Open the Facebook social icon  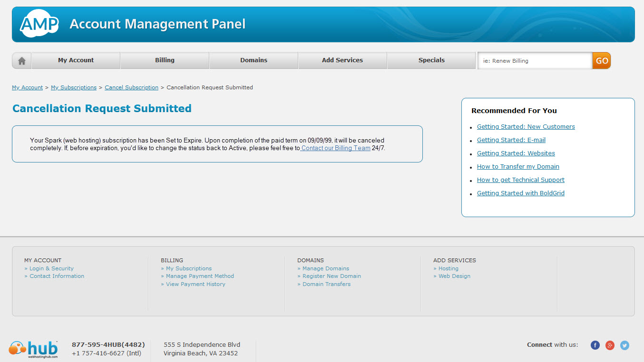(x=595, y=345)
